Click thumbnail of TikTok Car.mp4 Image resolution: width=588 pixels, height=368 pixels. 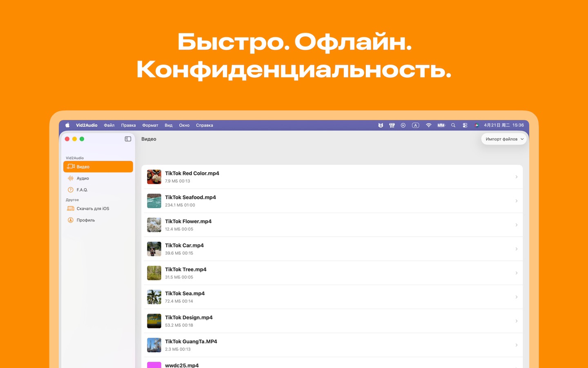(x=154, y=249)
